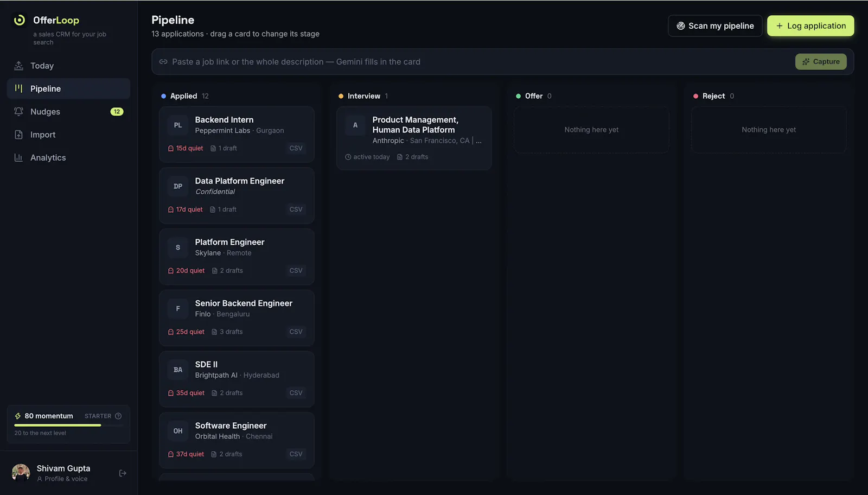868x495 pixels.
Task: Open the Backend Intern card
Action: click(237, 134)
